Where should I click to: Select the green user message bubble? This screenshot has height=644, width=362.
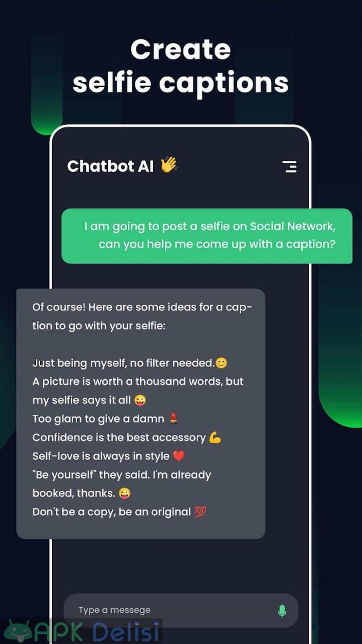[207, 236]
